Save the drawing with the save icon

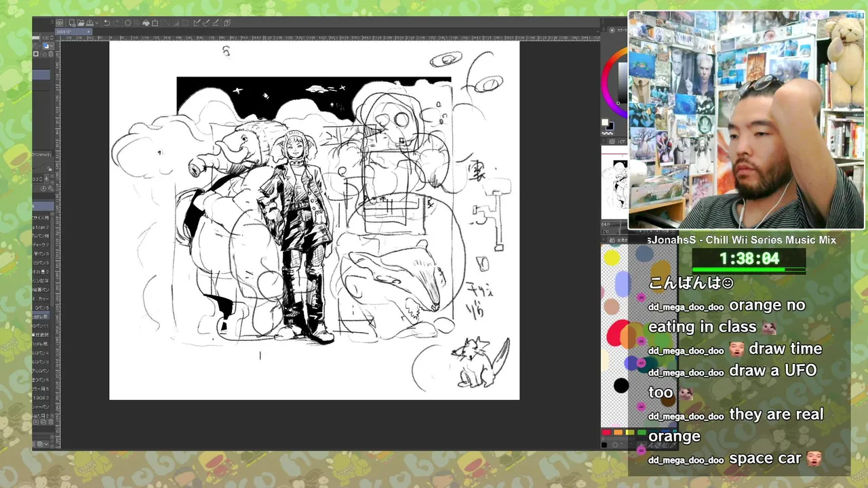tap(90, 23)
